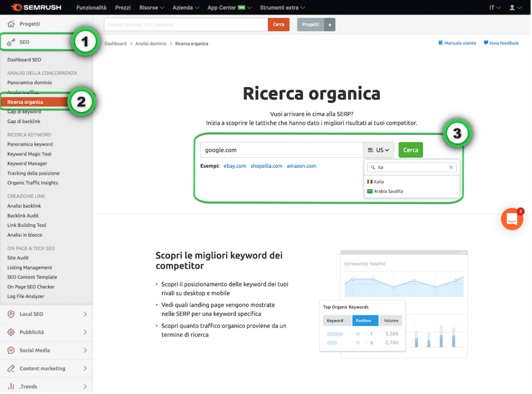Image resolution: width=532 pixels, height=394 pixels.
Task: Open Listing Management
Action: (x=30, y=267)
